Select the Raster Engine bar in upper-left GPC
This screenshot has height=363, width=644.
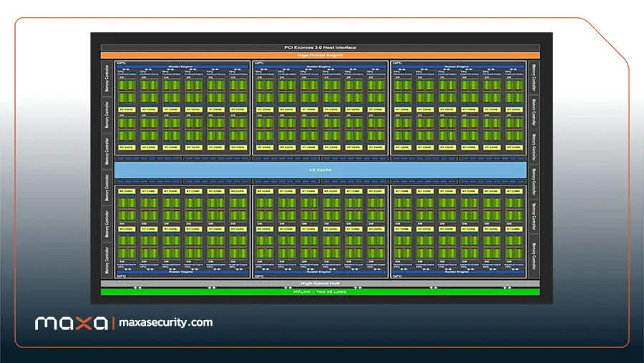coord(182,66)
